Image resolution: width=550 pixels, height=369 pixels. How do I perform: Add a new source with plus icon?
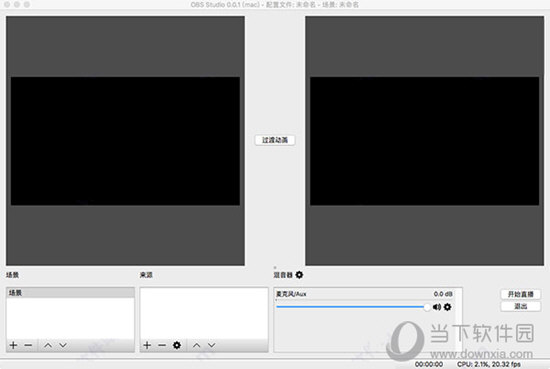[x=147, y=345]
